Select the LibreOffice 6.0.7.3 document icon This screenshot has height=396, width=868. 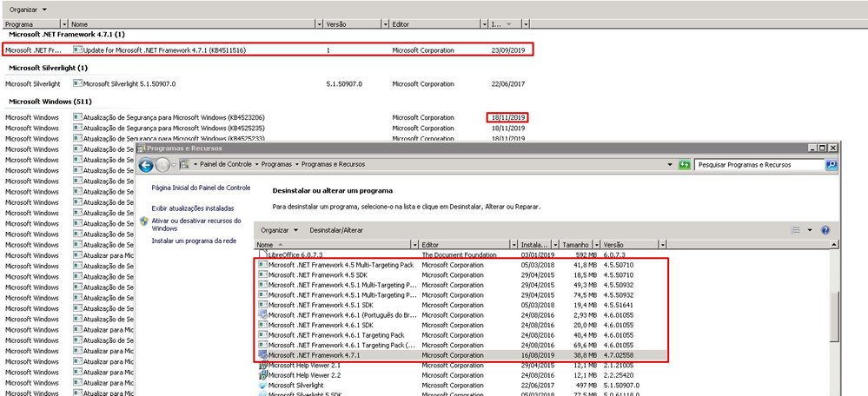263,255
